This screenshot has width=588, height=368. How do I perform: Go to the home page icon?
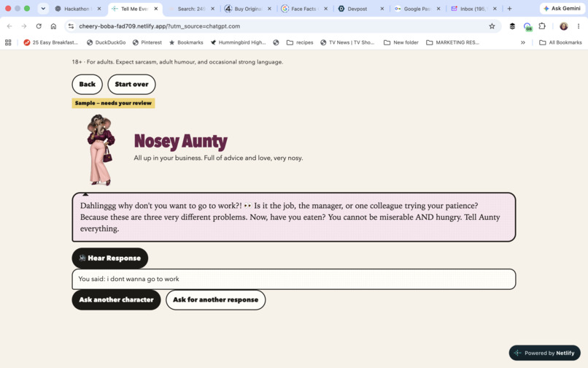click(53, 26)
